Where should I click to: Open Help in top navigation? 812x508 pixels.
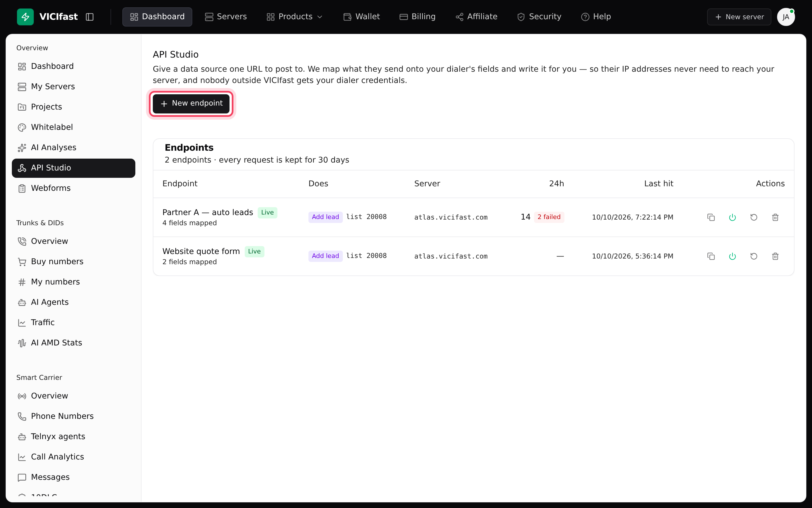pos(596,17)
